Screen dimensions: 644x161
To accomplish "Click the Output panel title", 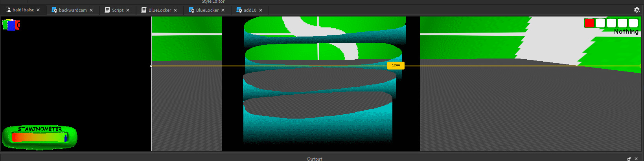I will tap(314, 159).
